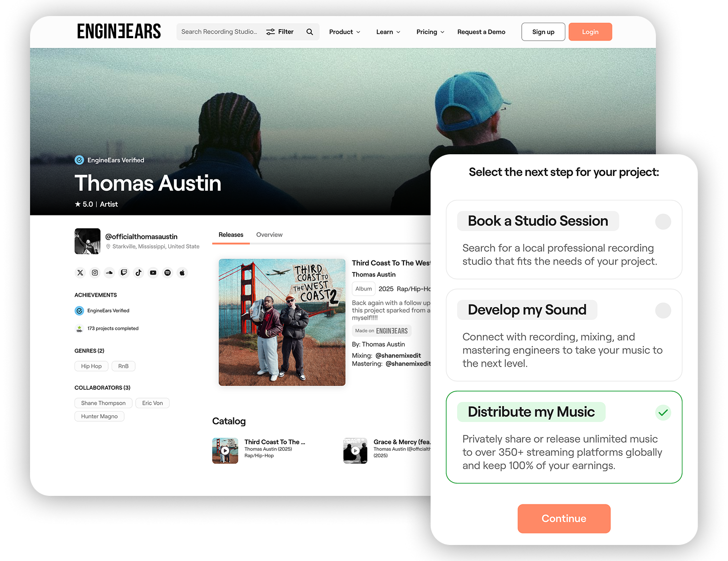Open the Apple Music profile icon

click(182, 272)
